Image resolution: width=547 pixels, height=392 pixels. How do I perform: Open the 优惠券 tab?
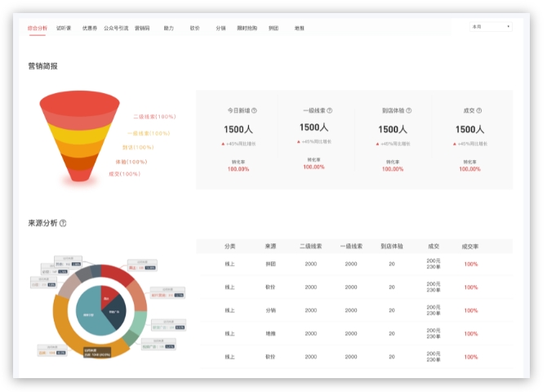pos(89,28)
